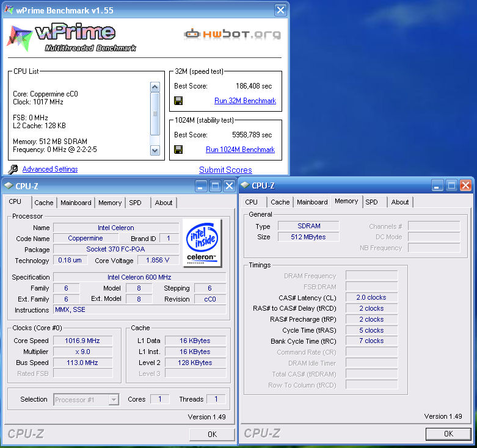The height and width of the screenshot is (448, 477).
Task: Minimize the left CPU-Z window
Action: click(x=200, y=186)
